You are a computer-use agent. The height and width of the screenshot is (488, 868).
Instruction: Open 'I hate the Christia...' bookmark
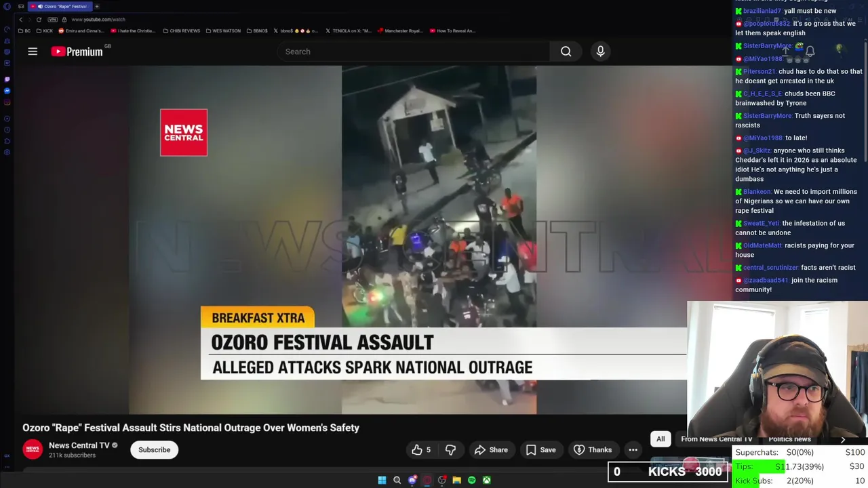point(134,30)
